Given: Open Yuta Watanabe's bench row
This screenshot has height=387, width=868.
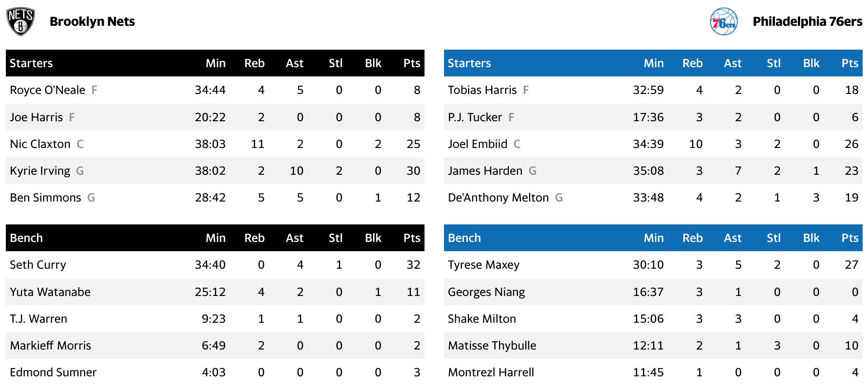Looking at the screenshot, I should pos(215,292).
